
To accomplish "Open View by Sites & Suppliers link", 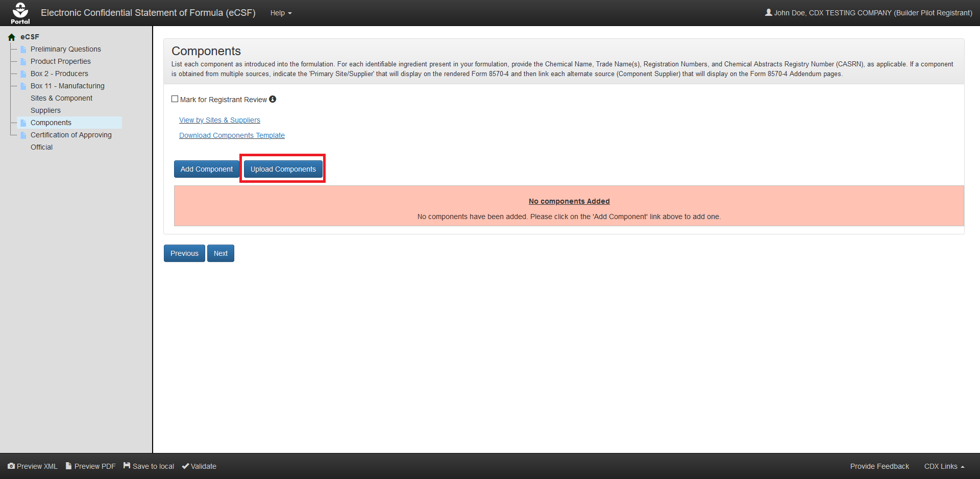I will click(219, 120).
